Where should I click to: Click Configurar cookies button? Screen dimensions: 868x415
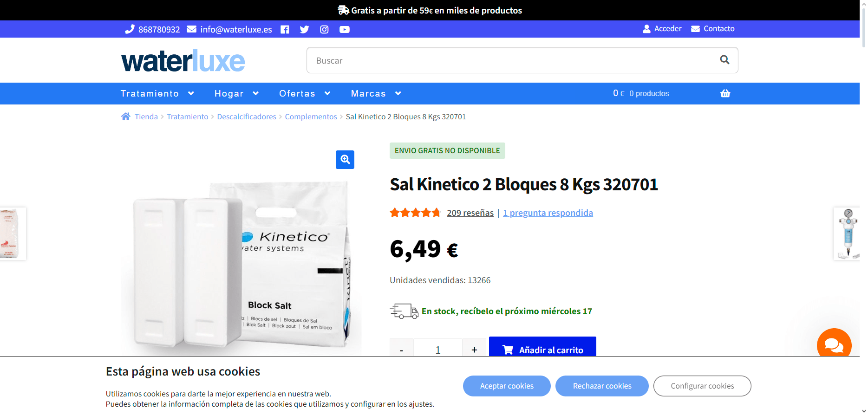click(702, 386)
